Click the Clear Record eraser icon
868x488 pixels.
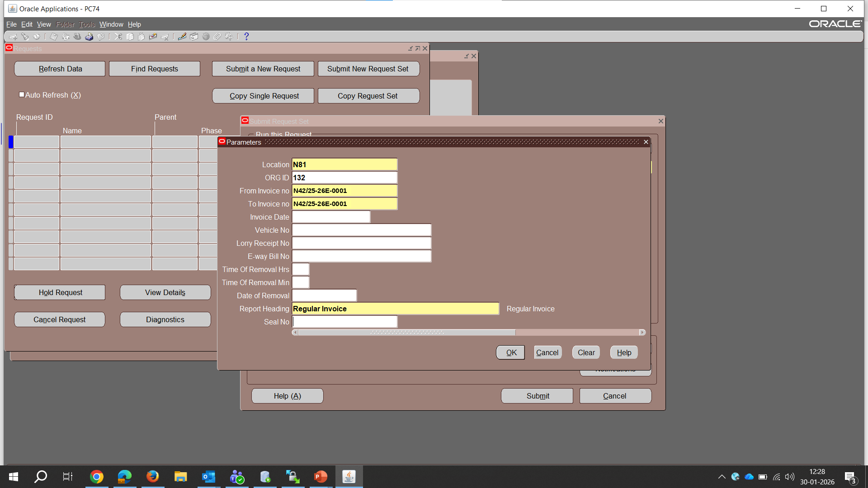153,37
